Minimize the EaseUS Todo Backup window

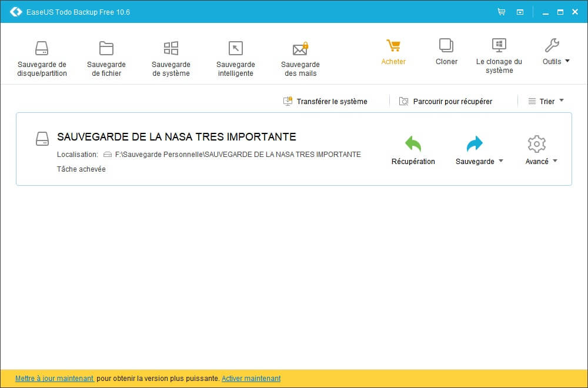546,13
